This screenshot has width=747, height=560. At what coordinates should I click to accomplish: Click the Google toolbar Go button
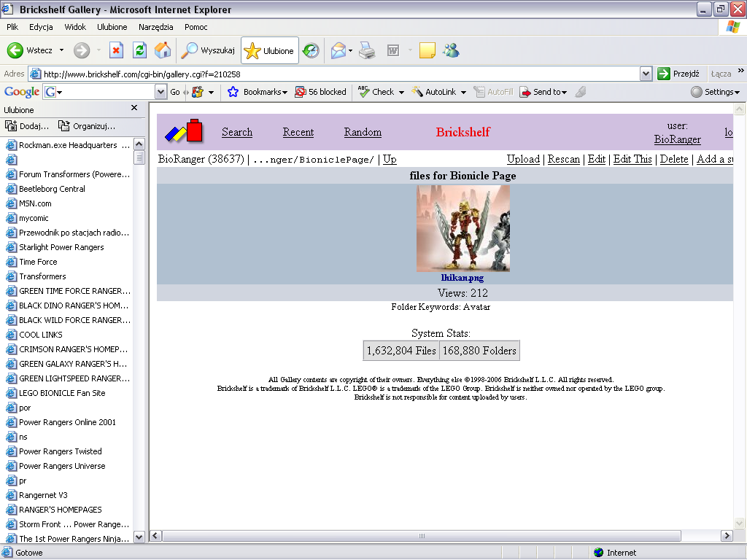[175, 92]
